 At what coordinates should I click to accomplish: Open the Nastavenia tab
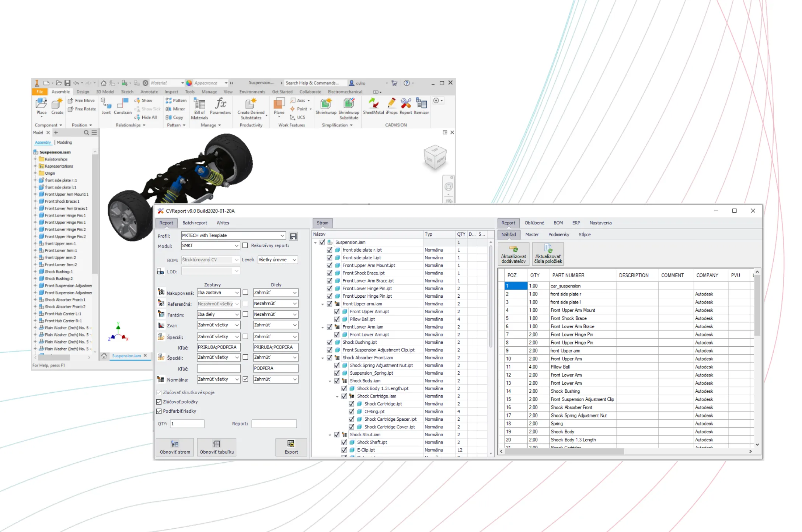pyautogui.click(x=600, y=223)
